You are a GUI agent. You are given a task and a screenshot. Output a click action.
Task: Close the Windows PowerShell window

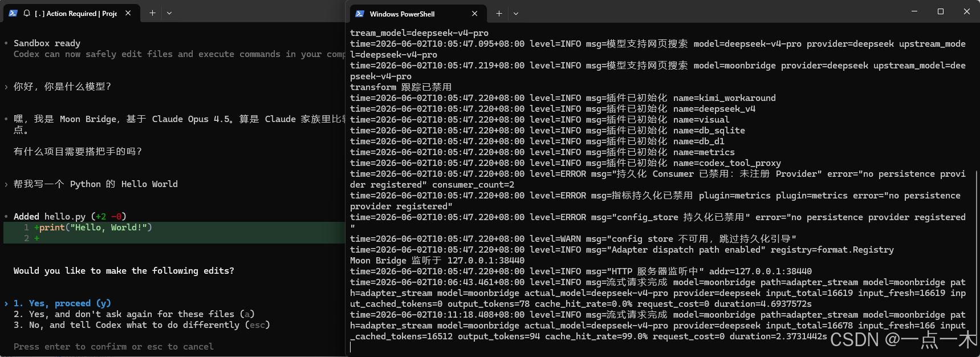click(967, 11)
